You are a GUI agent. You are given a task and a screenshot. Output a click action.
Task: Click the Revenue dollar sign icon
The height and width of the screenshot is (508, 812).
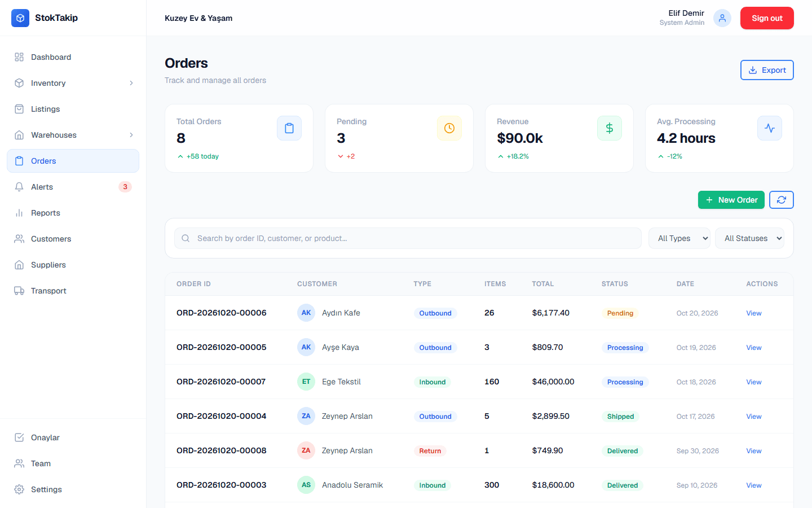610,128
